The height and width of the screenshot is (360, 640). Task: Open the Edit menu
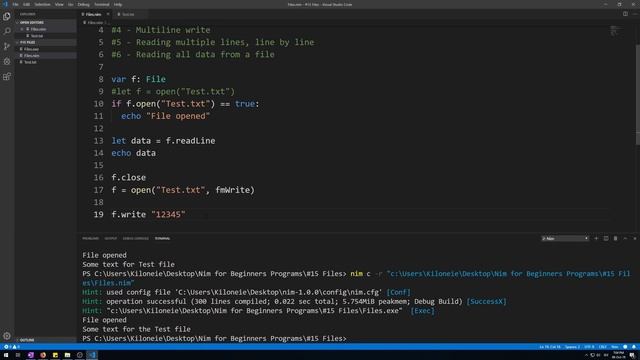pyautogui.click(x=27, y=4)
